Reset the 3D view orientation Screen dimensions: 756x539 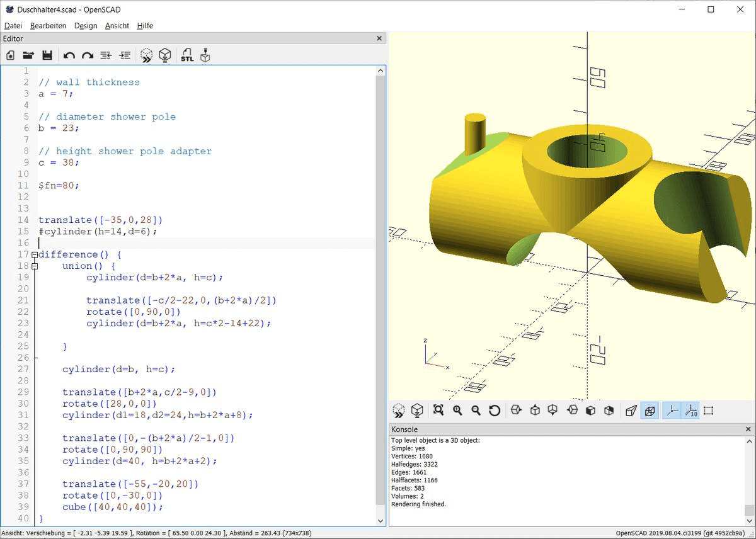[x=495, y=410]
